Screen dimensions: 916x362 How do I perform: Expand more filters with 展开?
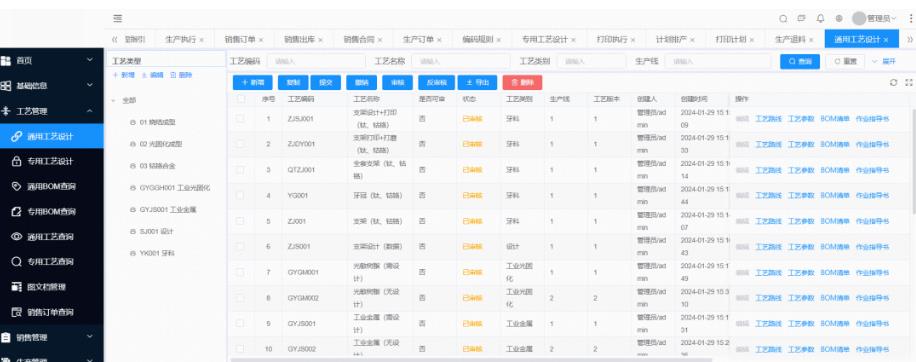pos(883,61)
